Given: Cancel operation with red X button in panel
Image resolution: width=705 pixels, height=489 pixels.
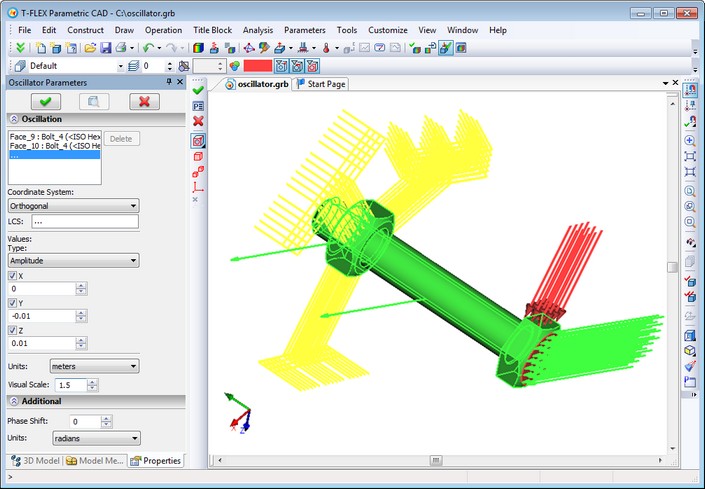Looking at the screenshot, I should click(144, 101).
